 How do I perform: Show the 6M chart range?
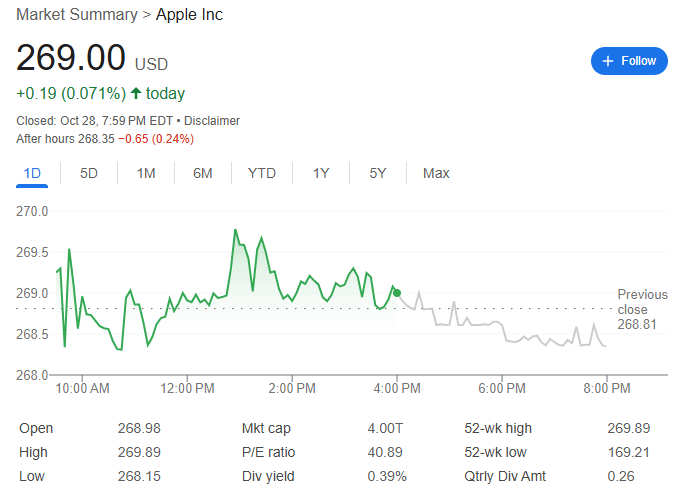[203, 173]
